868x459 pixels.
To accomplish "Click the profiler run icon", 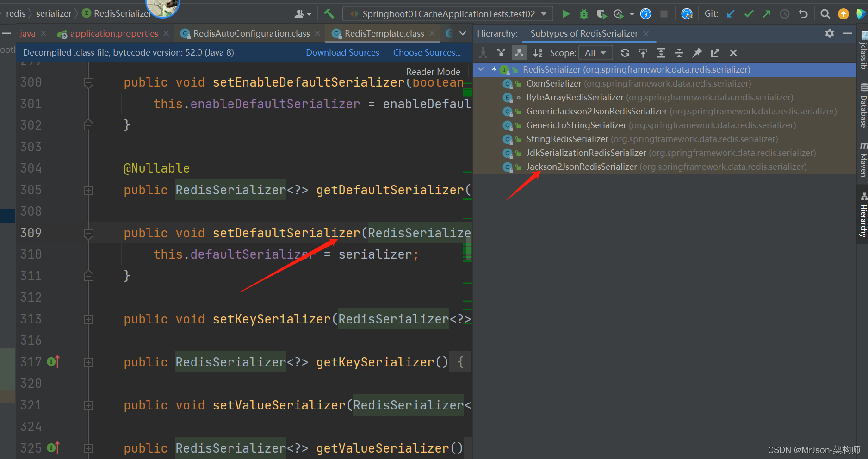I will [x=619, y=14].
